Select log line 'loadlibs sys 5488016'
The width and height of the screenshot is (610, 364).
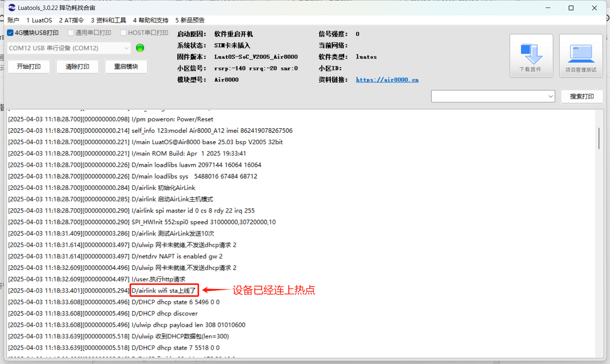click(133, 176)
